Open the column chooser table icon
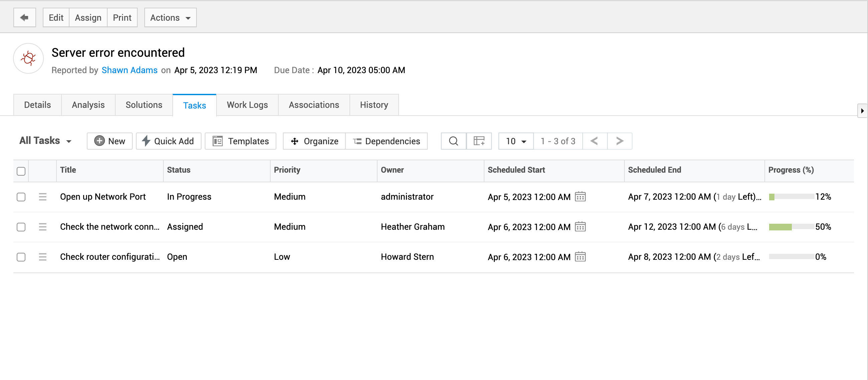 478,141
